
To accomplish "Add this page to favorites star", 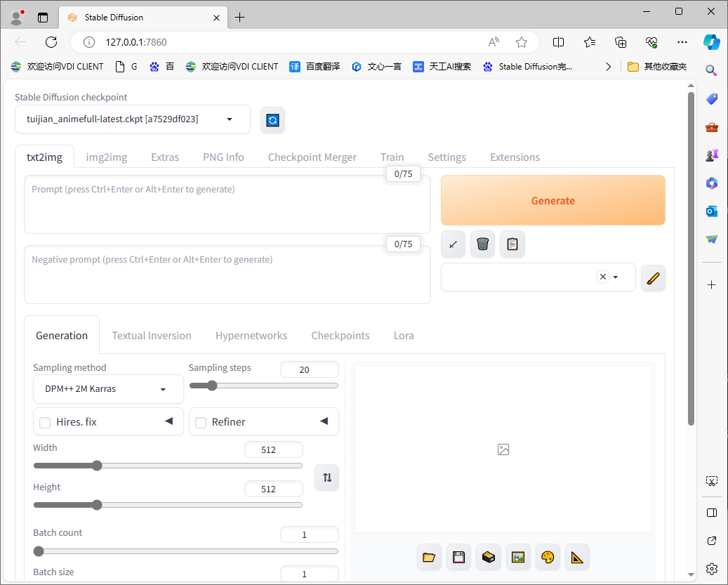I will click(x=522, y=42).
